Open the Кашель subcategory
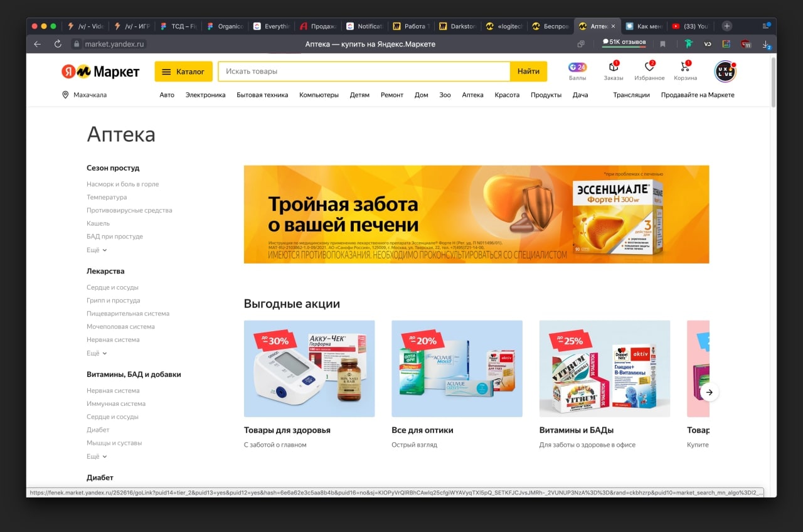 pyautogui.click(x=98, y=223)
